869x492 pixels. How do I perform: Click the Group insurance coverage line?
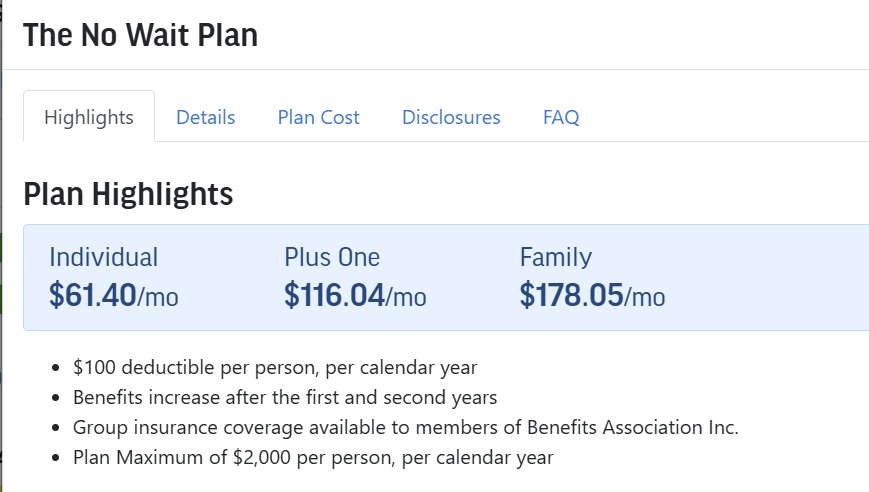tap(406, 427)
